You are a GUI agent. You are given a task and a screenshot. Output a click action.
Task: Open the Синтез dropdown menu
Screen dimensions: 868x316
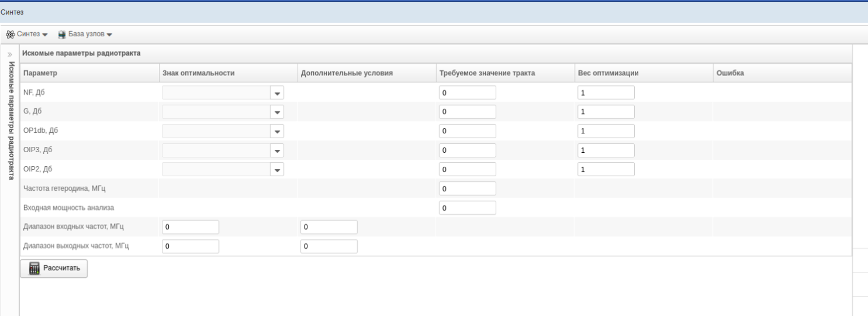click(x=32, y=34)
